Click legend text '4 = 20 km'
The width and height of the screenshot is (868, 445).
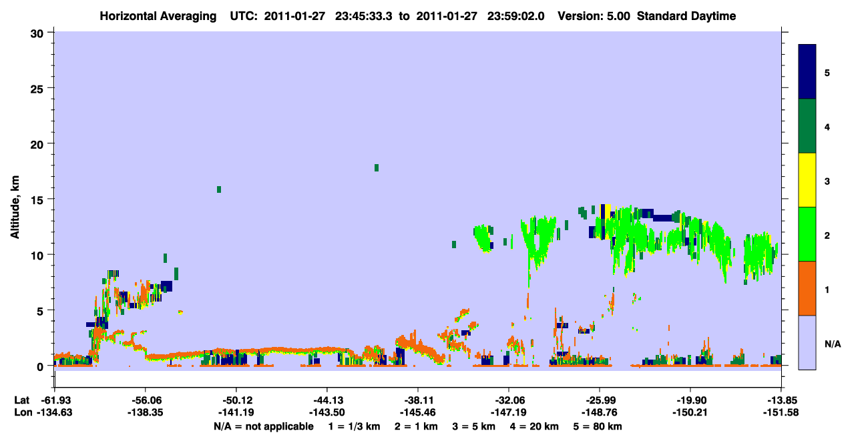coord(535,426)
